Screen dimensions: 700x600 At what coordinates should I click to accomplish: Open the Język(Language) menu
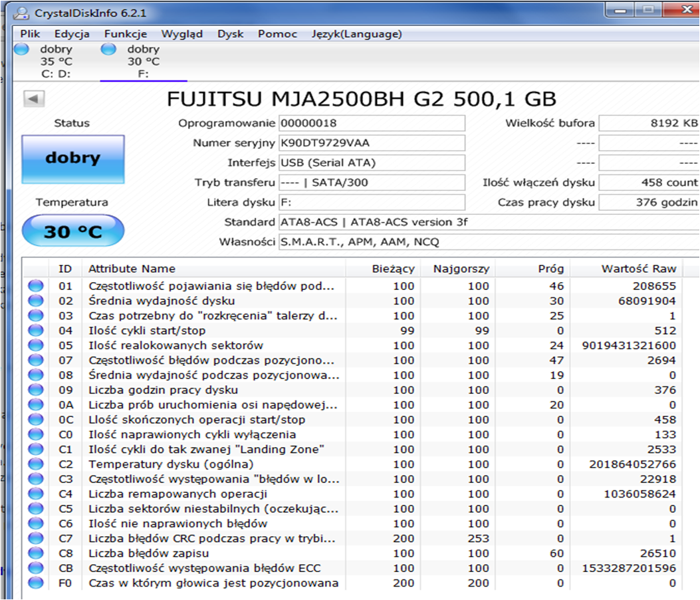click(x=356, y=34)
